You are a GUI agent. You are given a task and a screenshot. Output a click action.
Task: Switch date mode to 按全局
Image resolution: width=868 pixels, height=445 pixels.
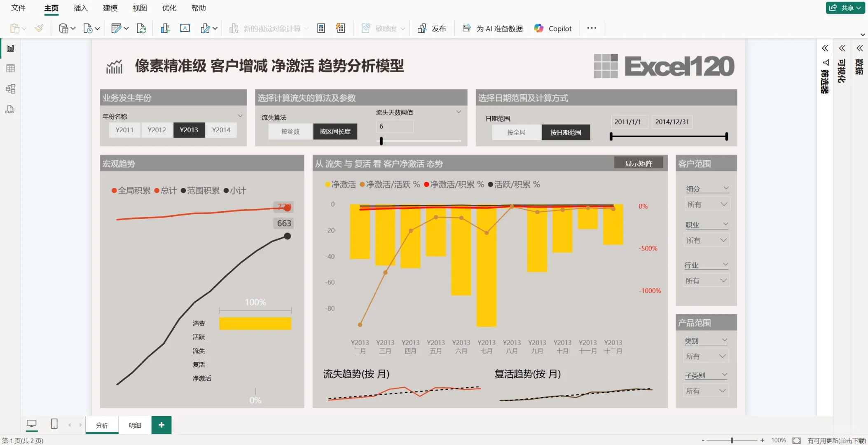click(x=516, y=132)
